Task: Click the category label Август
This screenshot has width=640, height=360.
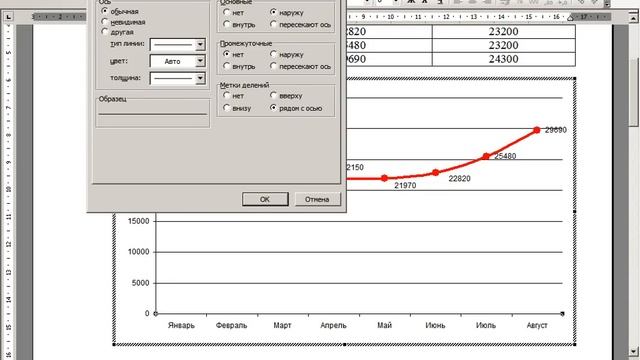Action: click(537, 325)
